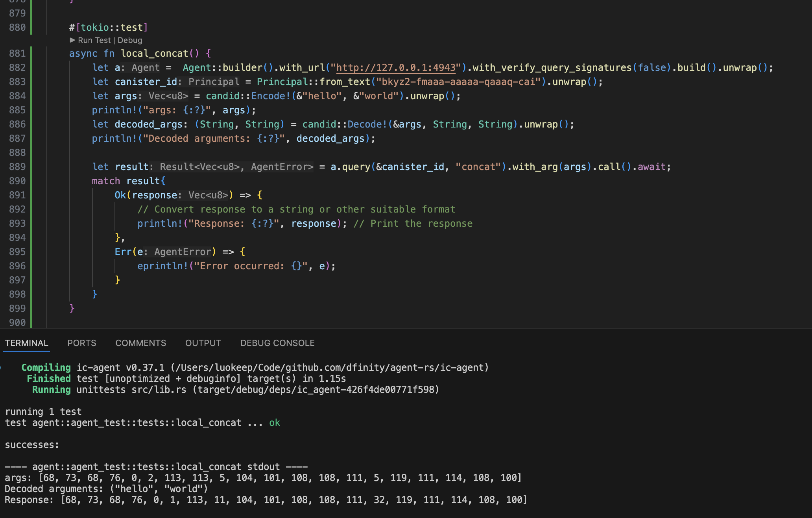
Task: Open the OUTPUT panel tab
Action: click(x=203, y=343)
